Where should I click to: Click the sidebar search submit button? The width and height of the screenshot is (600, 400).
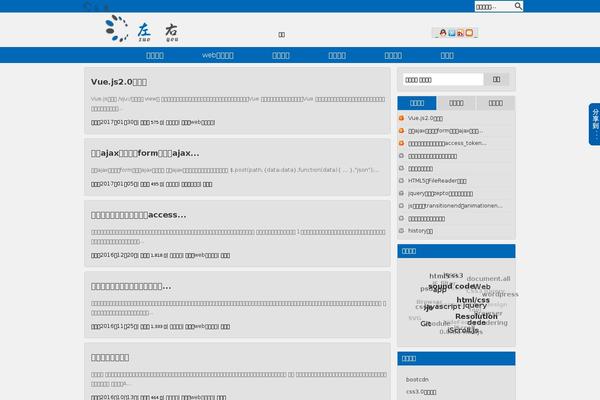[x=496, y=80]
